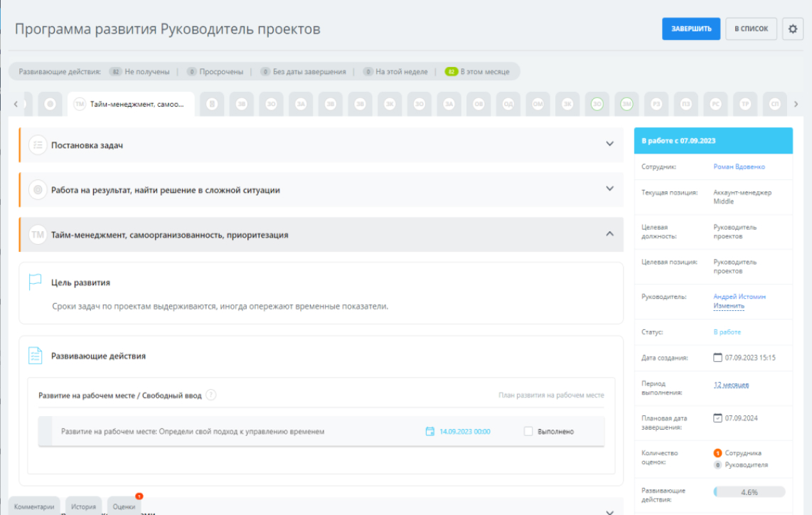Check the Выполнено checkbox

pyautogui.click(x=528, y=432)
